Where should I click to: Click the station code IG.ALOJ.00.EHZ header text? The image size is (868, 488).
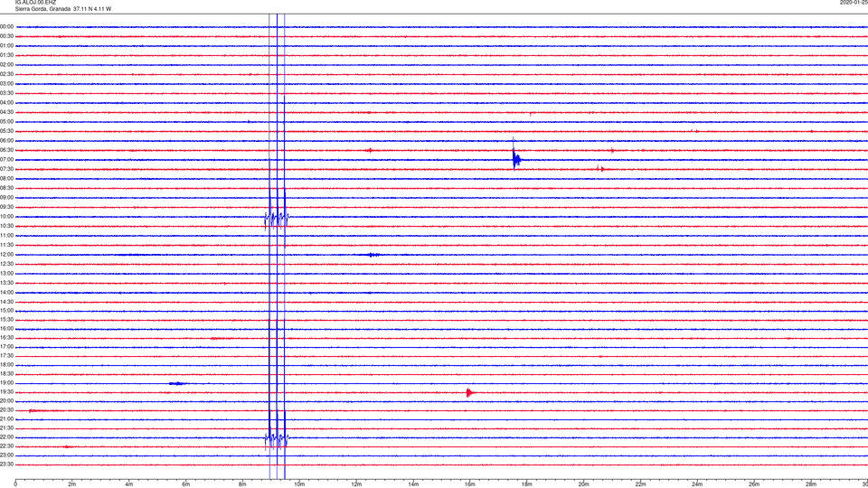35,3
